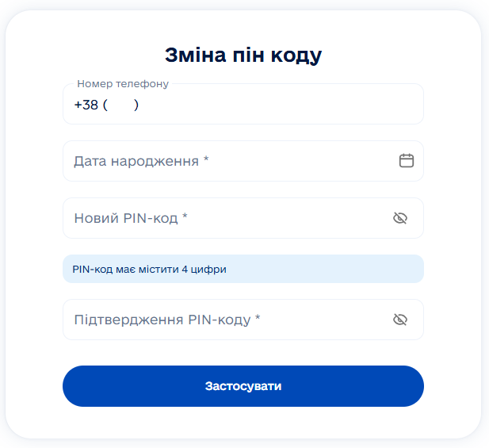Click inside the phone area code parentheses
The width and height of the screenshot is (489, 448).
pyautogui.click(x=120, y=105)
